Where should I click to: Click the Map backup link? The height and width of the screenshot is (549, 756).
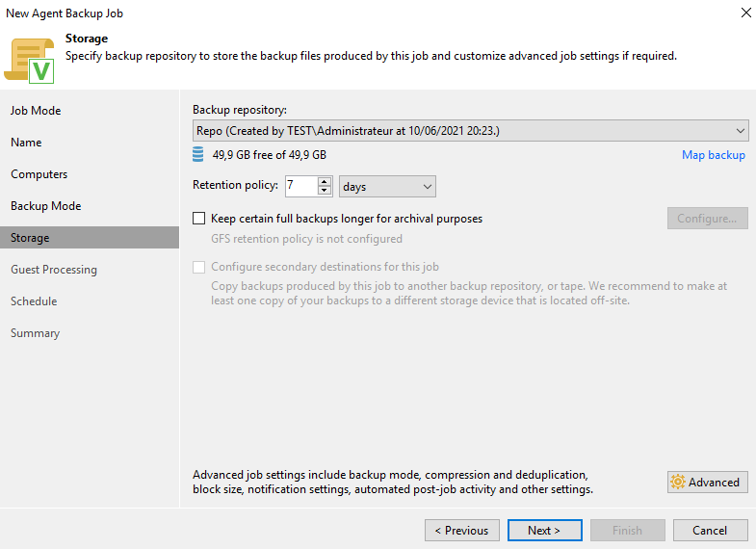click(713, 155)
